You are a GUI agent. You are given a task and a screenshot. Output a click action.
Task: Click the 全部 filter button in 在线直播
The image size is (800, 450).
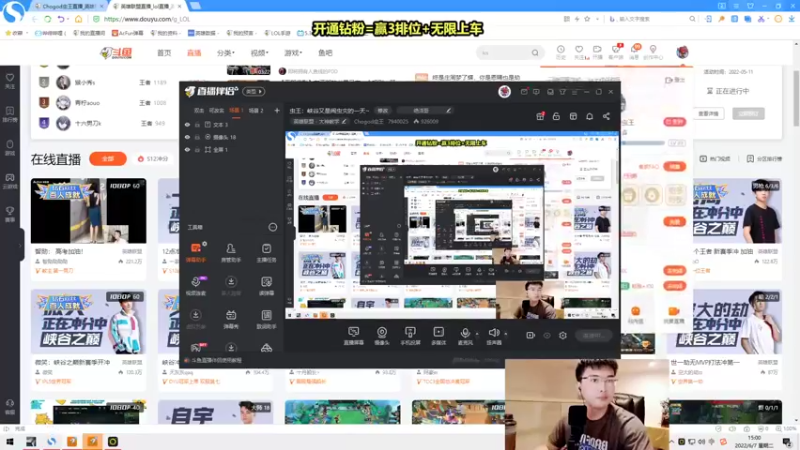(108, 159)
